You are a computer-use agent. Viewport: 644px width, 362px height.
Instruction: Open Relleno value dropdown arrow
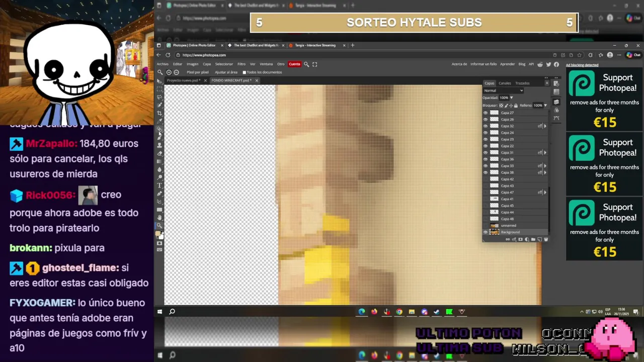(545, 106)
